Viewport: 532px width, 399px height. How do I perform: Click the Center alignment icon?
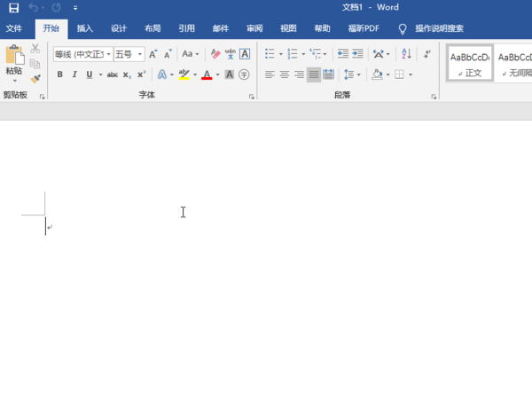[285, 74]
